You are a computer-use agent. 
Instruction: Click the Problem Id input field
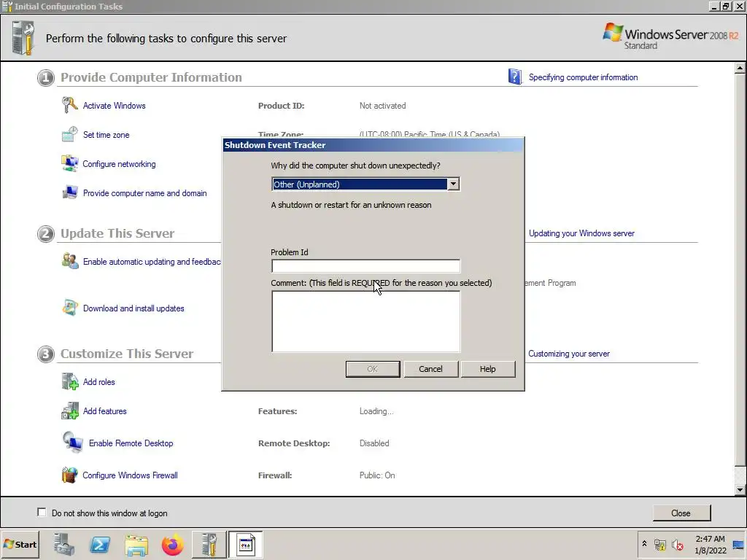(x=366, y=265)
